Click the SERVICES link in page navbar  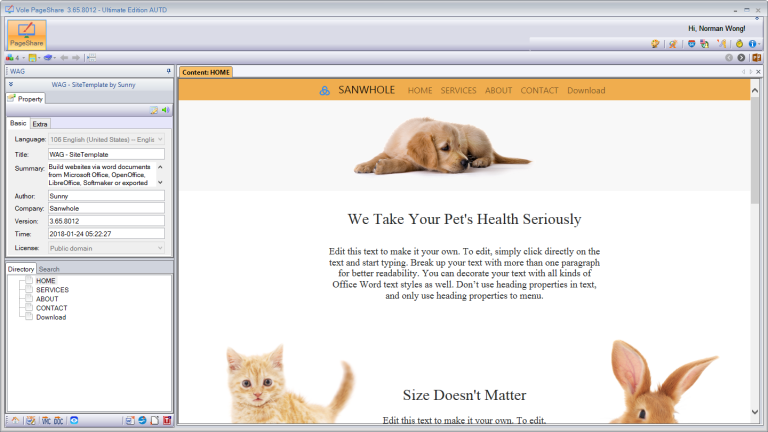tap(458, 91)
